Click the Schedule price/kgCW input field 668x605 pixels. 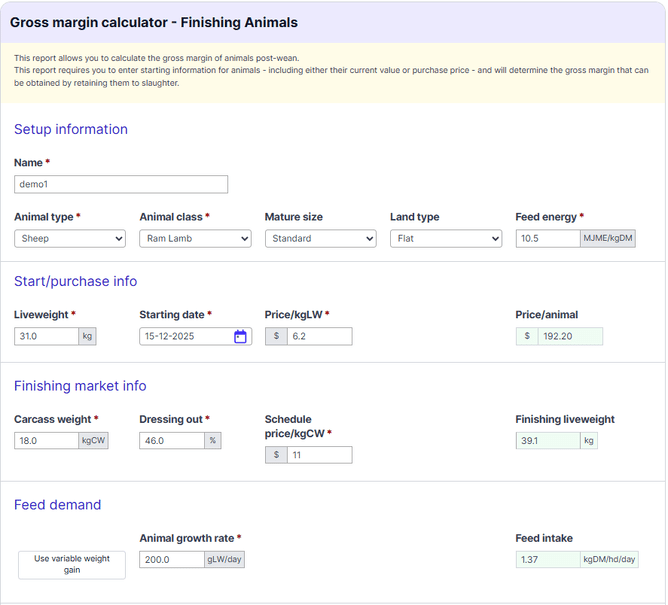click(319, 455)
